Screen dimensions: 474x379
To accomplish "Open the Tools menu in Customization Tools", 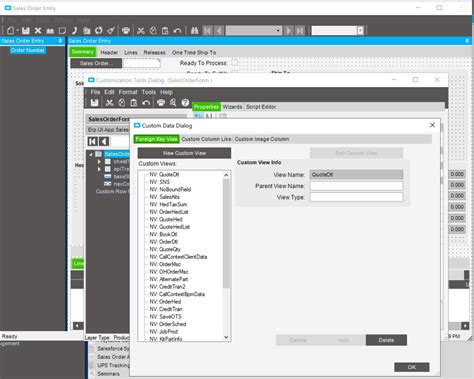I will [x=149, y=92].
